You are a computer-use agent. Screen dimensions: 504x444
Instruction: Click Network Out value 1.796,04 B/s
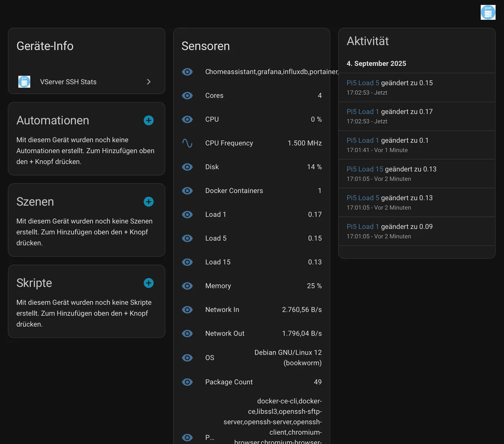pos(302,334)
